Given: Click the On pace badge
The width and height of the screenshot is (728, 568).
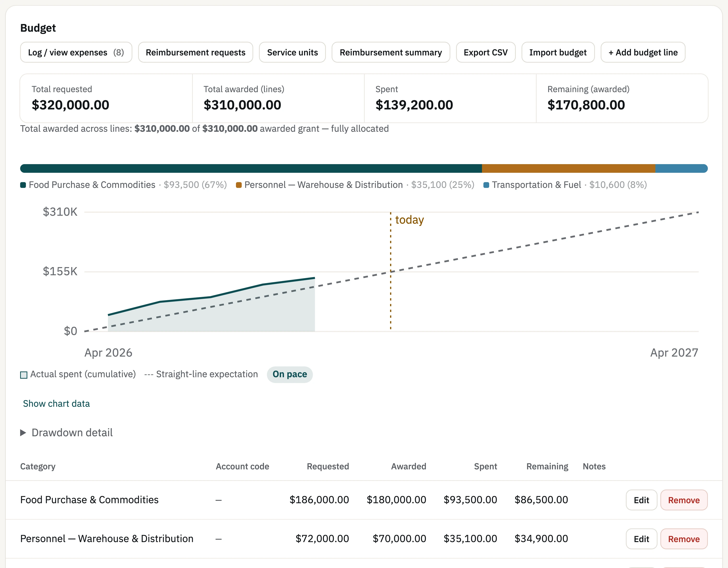Looking at the screenshot, I should click(x=290, y=374).
